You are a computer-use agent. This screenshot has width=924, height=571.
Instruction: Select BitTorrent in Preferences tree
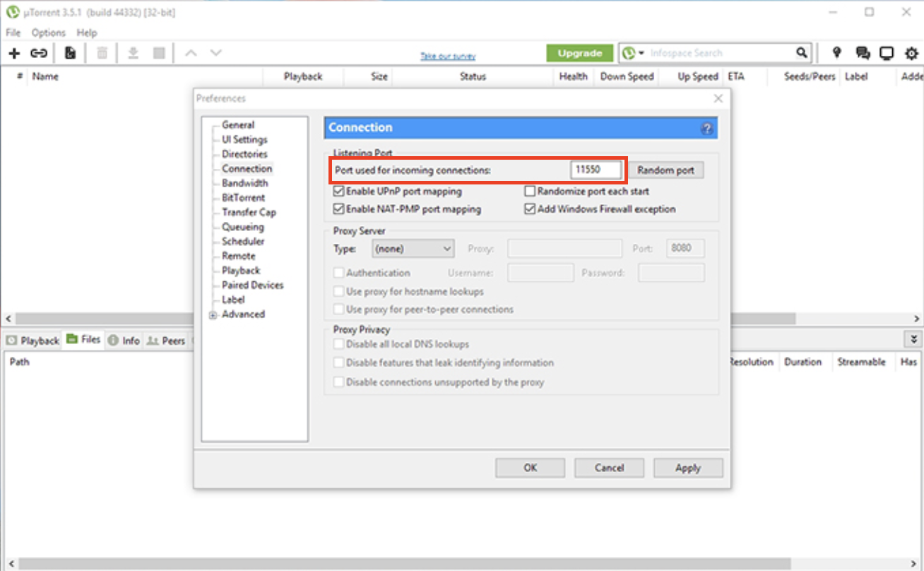(244, 198)
